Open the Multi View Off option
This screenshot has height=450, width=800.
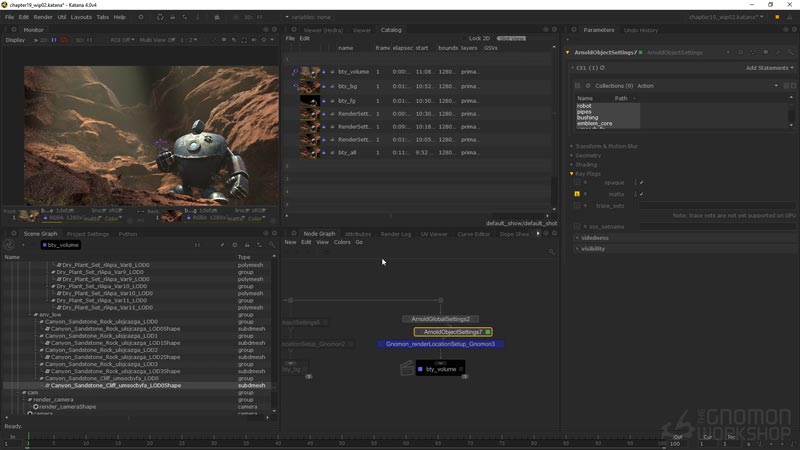coord(157,40)
